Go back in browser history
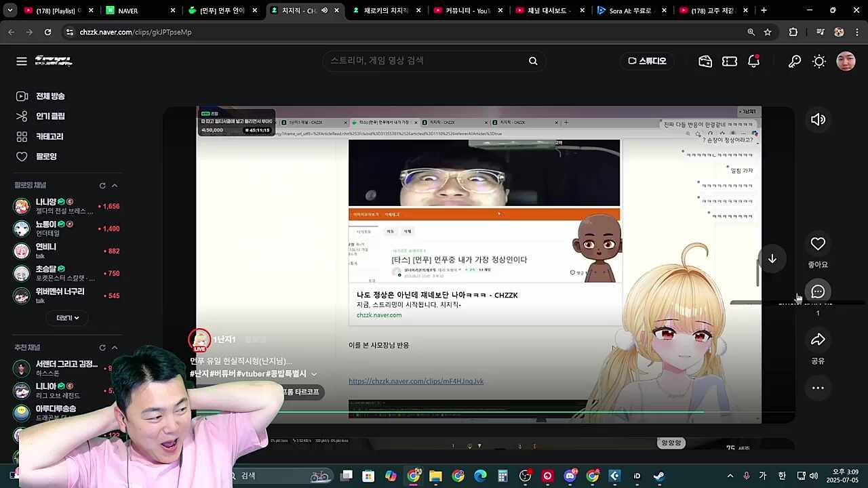 click(x=11, y=32)
